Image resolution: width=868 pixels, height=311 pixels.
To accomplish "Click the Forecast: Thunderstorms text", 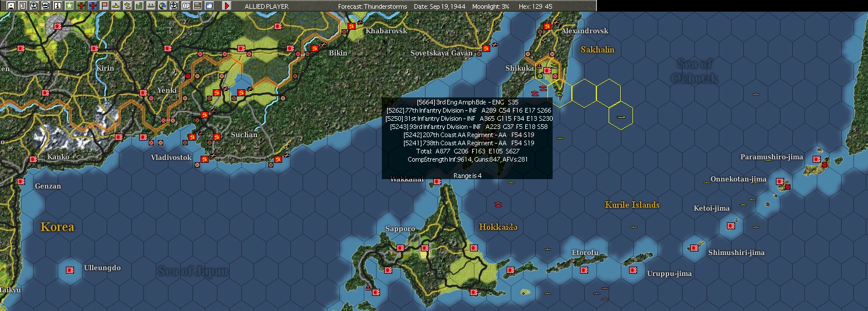I will [x=372, y=6].
